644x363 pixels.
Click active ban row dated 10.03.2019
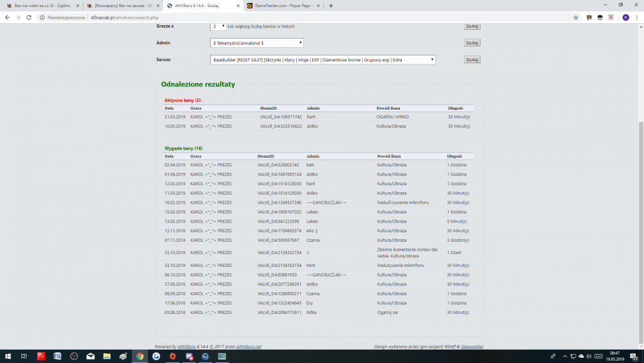pos(318,126)
